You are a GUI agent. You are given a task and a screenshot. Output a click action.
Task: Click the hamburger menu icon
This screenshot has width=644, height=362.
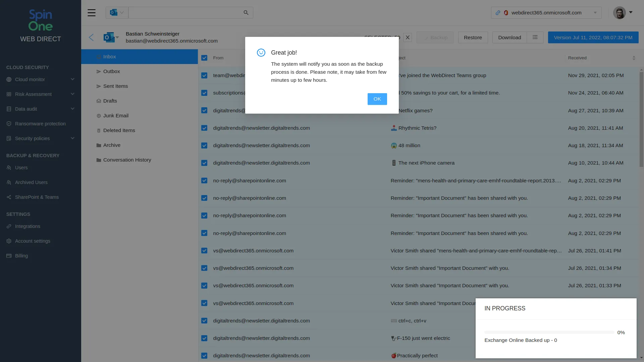pyautogui.click(x=92, y=13)
